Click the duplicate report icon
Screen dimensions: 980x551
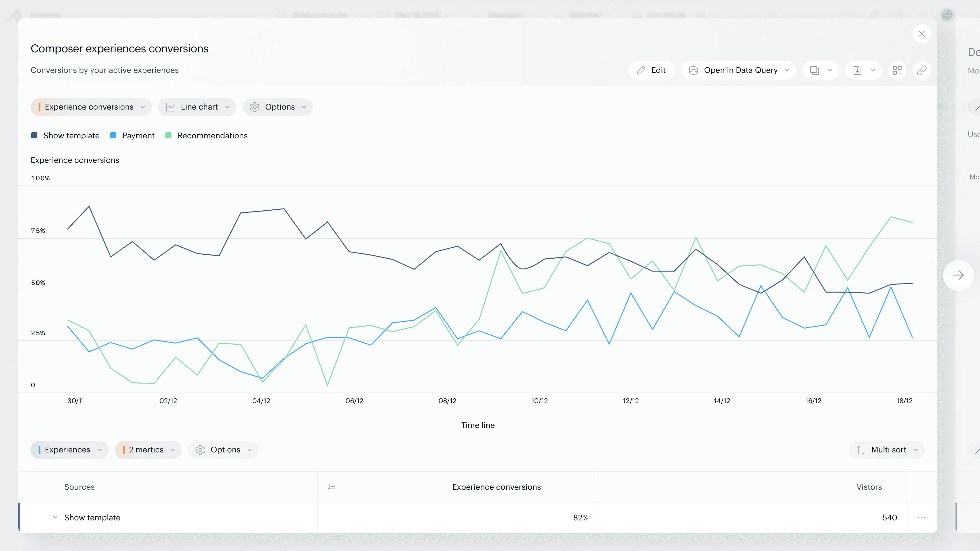[x=815, y=70]
